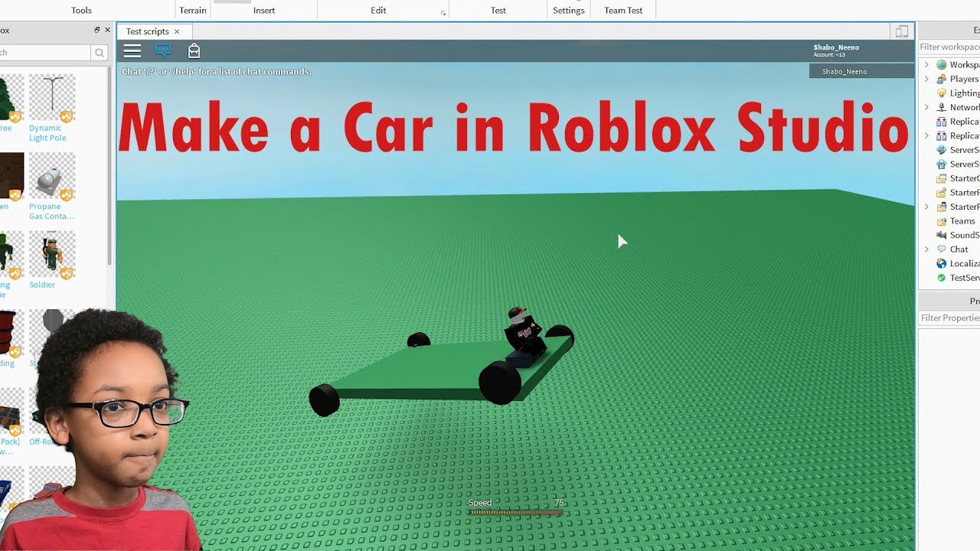
Task: Click the Edit ribbon group label
Action: click(378, 11)
